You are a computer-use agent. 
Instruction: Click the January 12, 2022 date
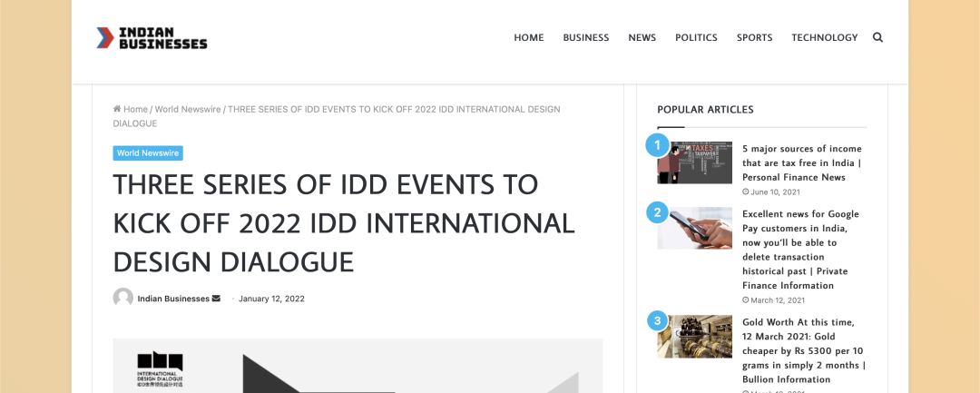271,299
